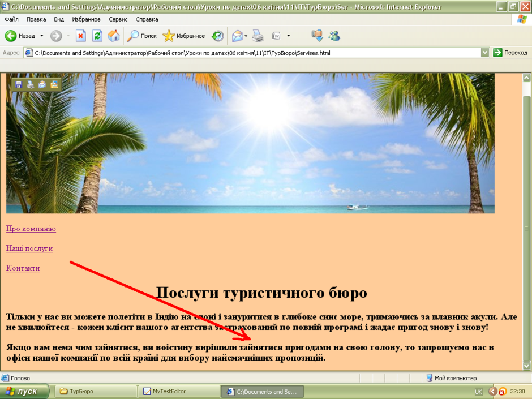Click the IE icon in the title bar
The height and width of the screenshot is (399, 532).
[x=5, y=6]
